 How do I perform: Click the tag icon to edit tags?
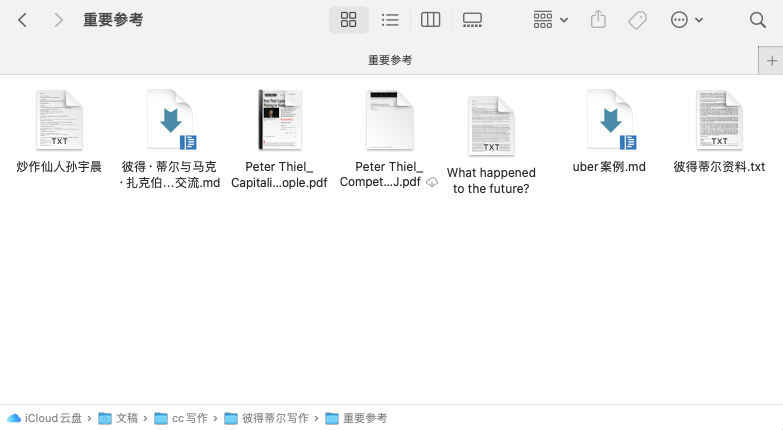[637, 20]
